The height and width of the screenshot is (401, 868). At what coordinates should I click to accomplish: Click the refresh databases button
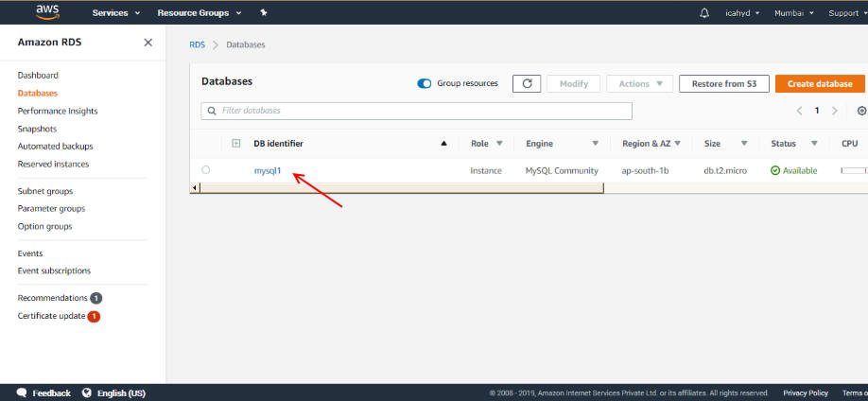point(527,83)
